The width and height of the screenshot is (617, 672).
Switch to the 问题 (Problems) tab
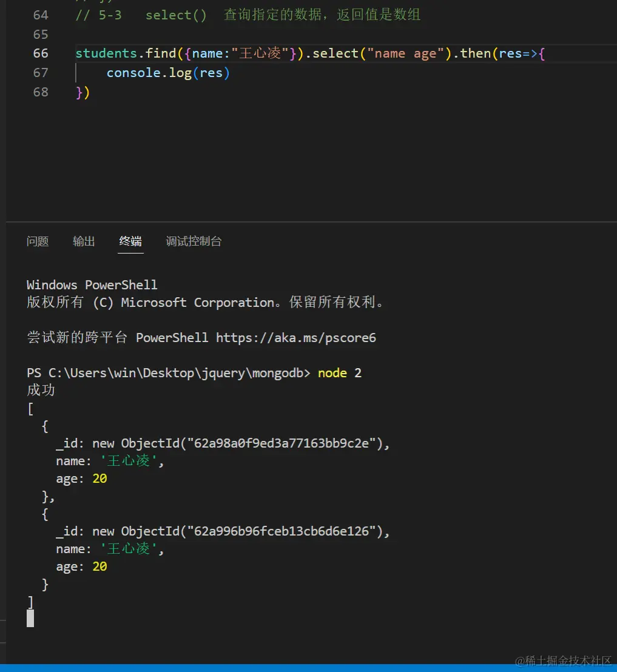tap(38, 241)
